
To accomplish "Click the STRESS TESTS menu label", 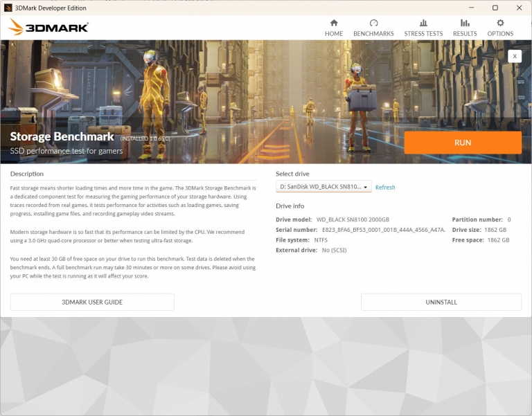I will click(423, 33).
